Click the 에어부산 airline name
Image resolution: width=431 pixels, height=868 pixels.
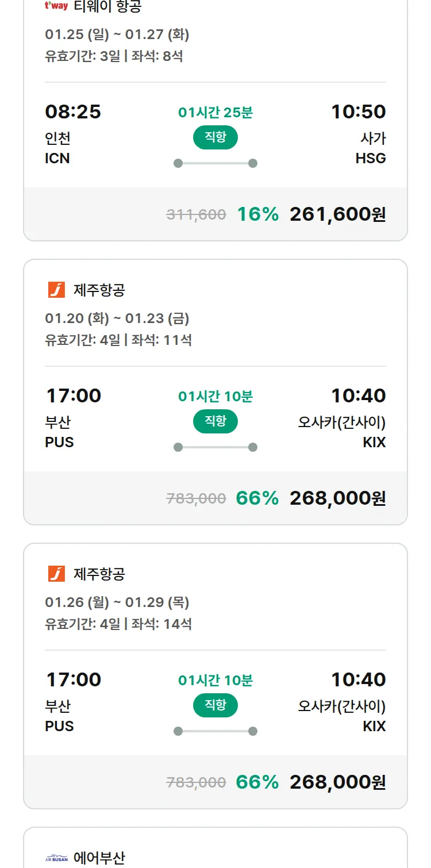[x=99, y=858]
